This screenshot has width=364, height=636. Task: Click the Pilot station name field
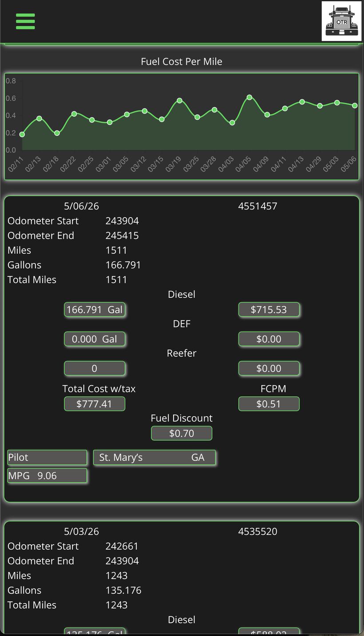47,458
